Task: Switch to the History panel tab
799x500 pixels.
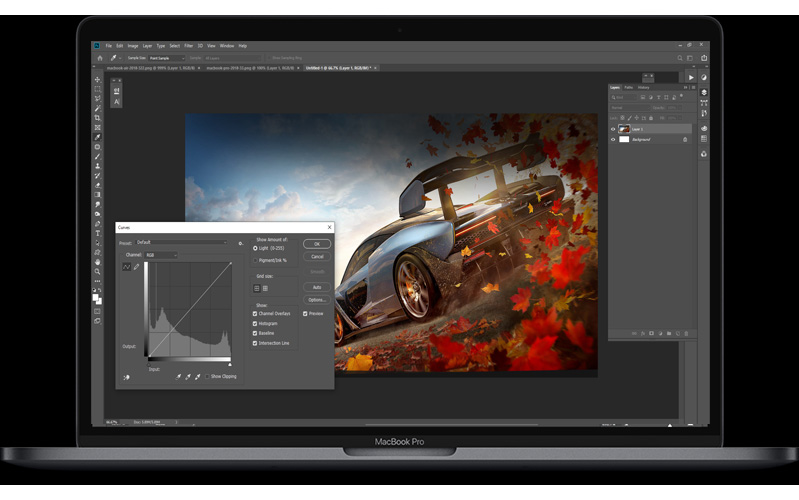Action: 644,87
